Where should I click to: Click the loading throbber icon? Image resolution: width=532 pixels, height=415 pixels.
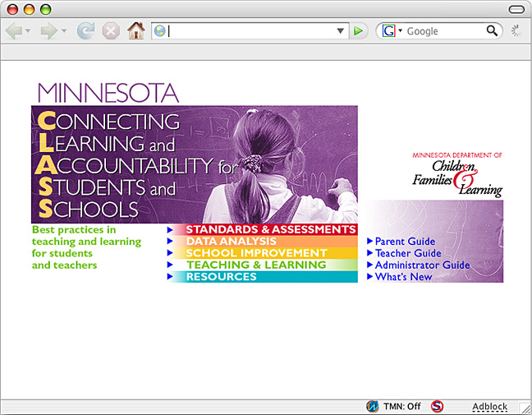(x=517, y=31)
